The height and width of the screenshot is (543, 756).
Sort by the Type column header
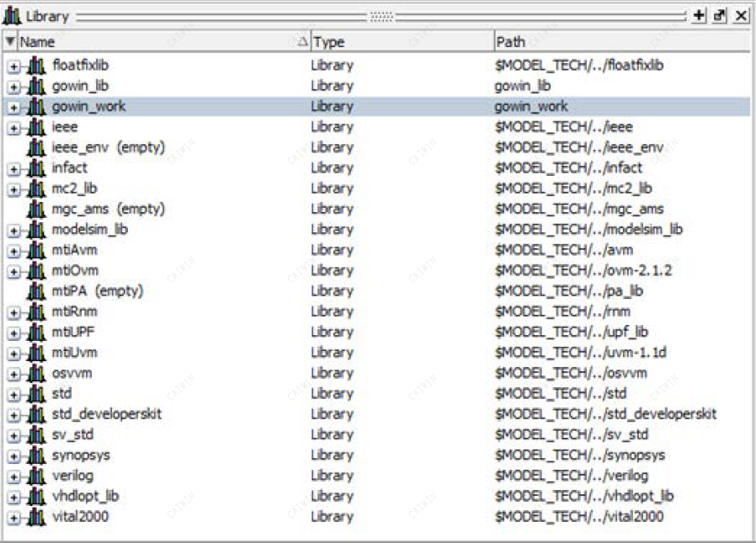point(402,42)
